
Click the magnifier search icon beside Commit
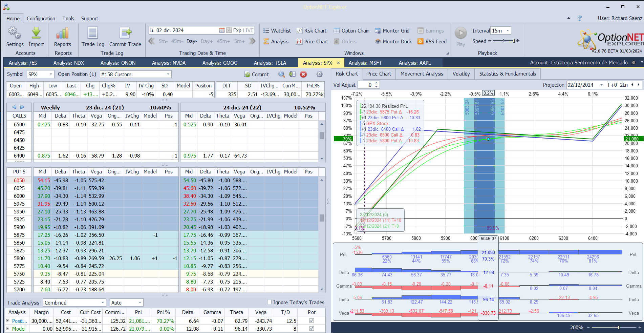tap(281, 74)
